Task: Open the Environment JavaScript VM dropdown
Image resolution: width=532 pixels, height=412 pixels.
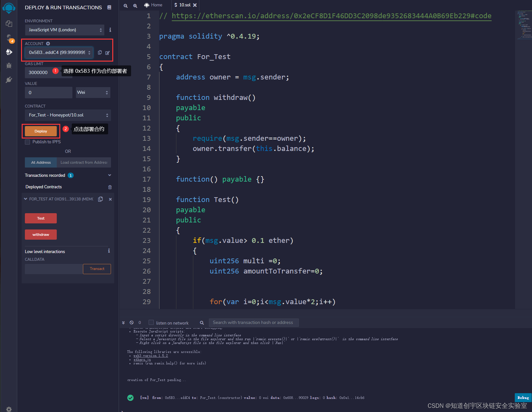Action: [65, 30]
